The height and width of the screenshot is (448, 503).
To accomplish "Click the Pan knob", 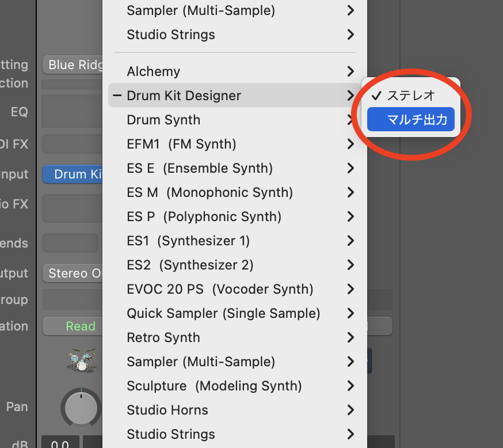I will (x=81, y=408).
